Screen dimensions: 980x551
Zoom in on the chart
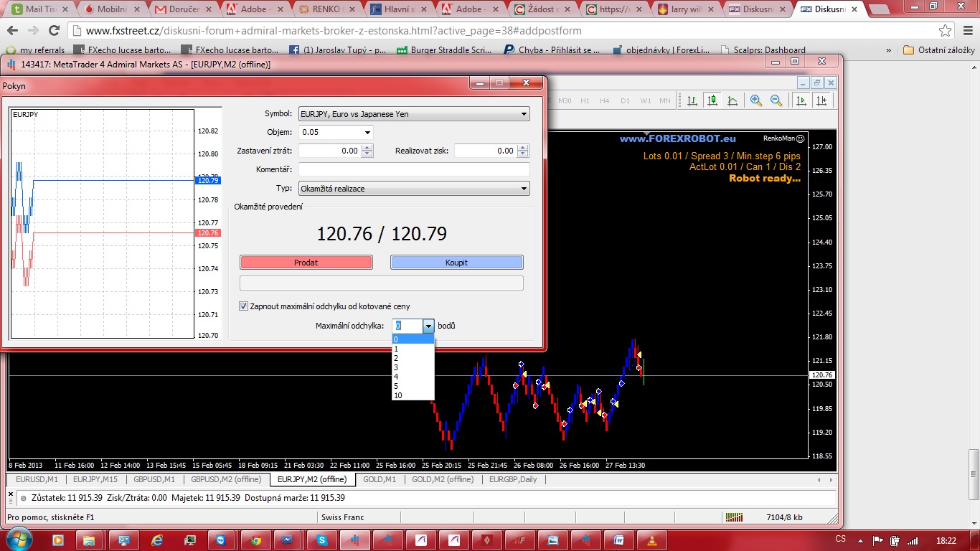point(756,100)
